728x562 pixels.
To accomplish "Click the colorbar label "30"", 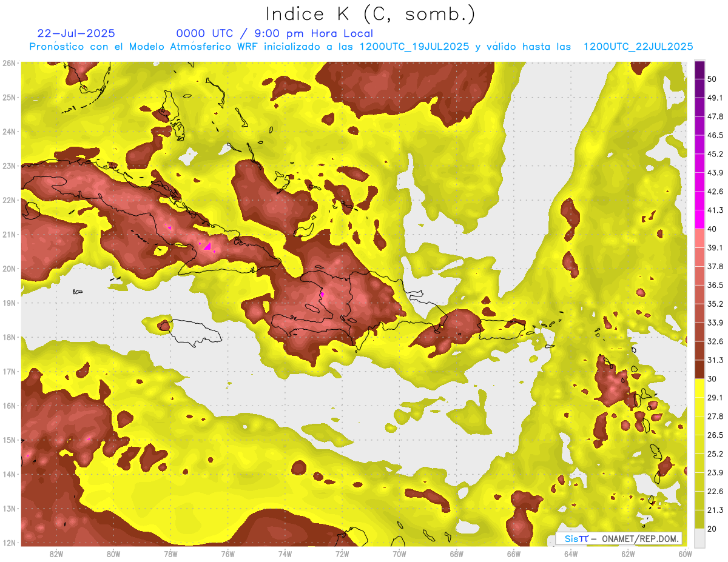I will coord(713,379).
